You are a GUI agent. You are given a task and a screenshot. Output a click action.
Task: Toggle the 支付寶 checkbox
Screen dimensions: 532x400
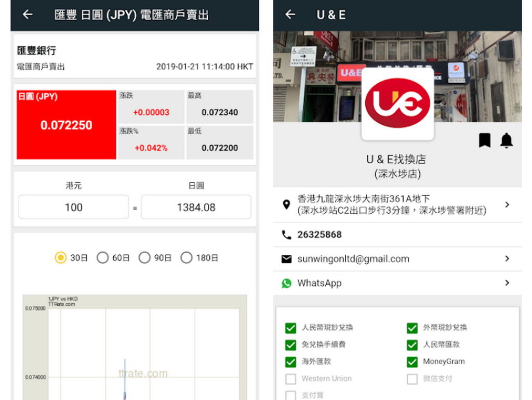(x=290, y=395)
